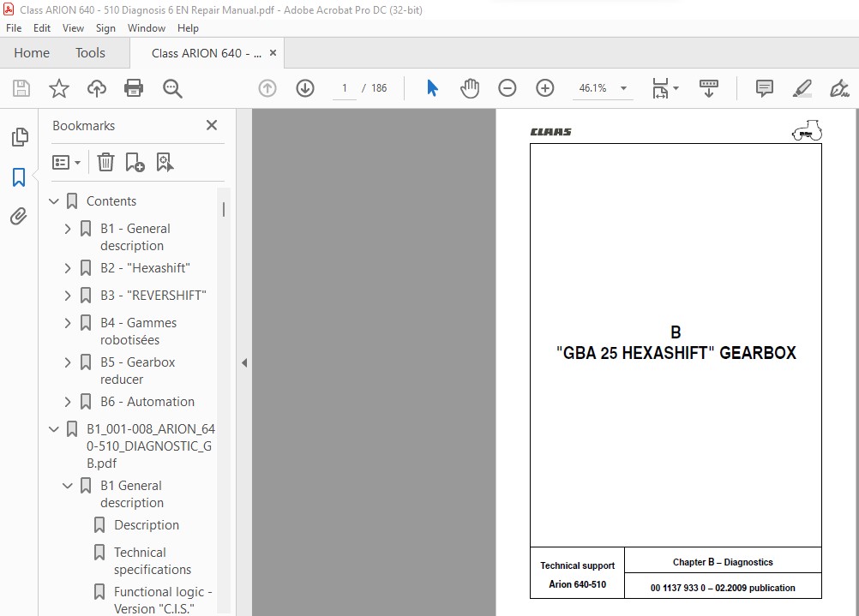Expand B4 - Gammes robotisées bookmark

tap(68, 323)
